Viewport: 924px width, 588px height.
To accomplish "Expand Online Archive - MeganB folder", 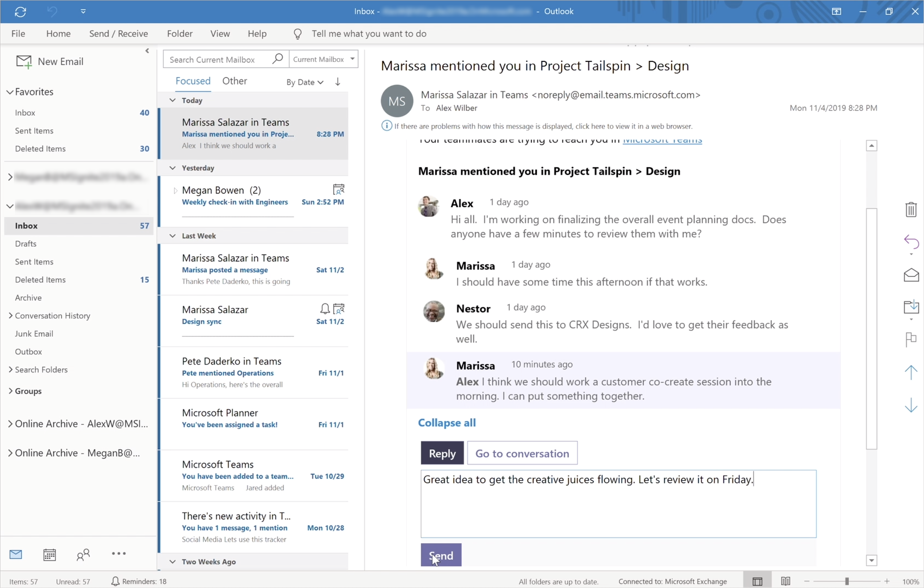I will pos(10,453).
